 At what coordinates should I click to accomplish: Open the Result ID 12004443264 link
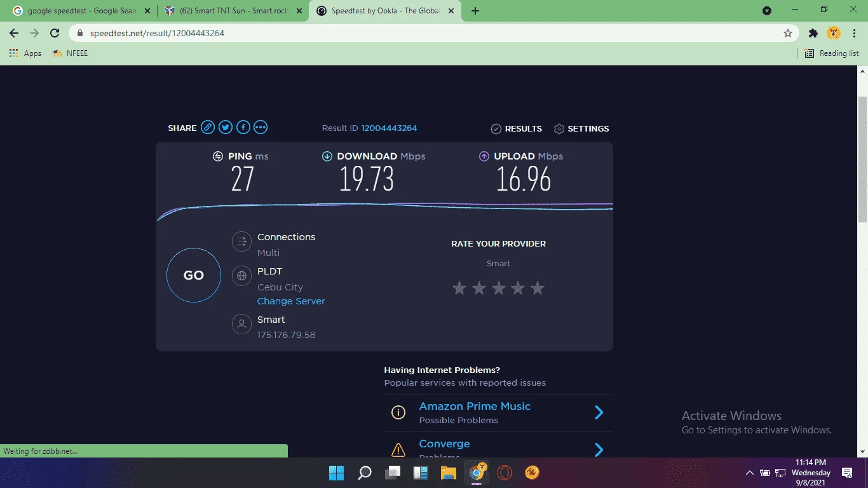click(389, 128)
